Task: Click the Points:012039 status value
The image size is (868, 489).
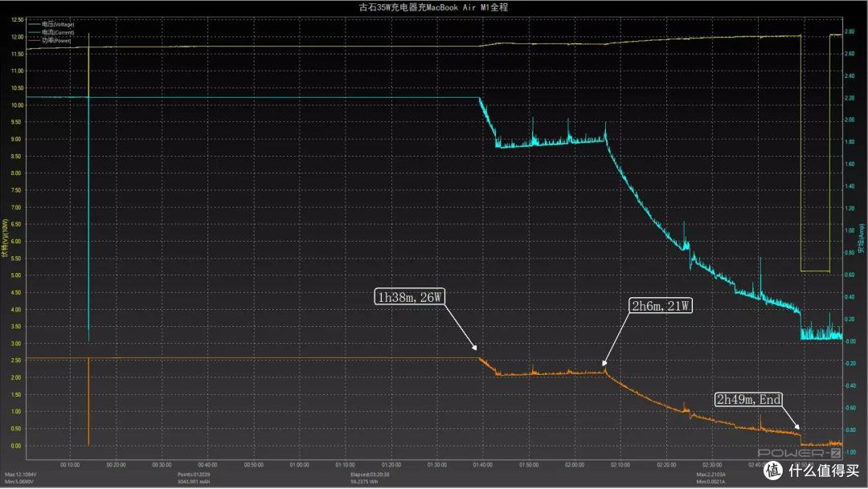Action: click(x=194, y=475)
